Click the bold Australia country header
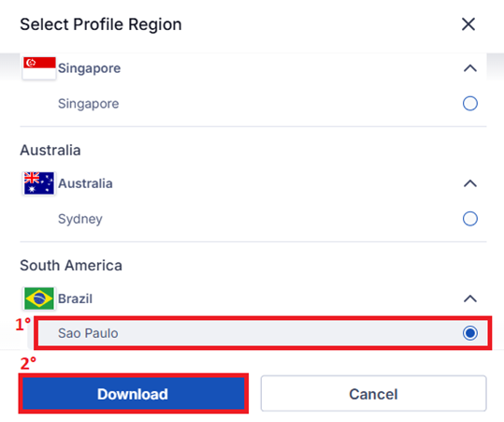Image resolution: width=504 pixels, height=422 pixels. click(85, 183)
